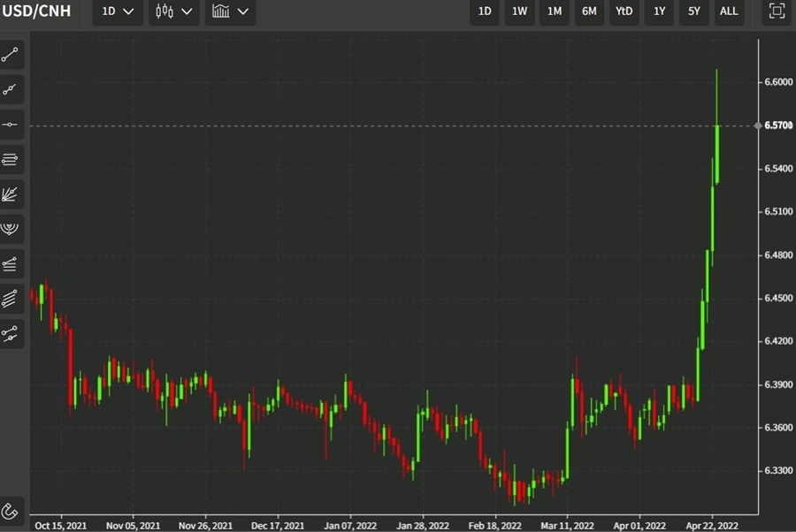Click the 6.3900 price axis label
The width and height of the screenshot is (796, 532).
(x=778, y=384)
